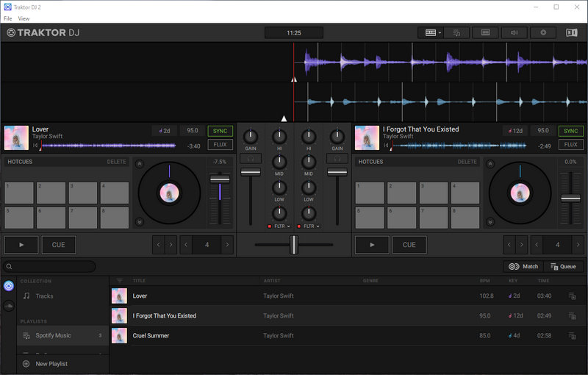Open the playlist music icon in top toolbar

456,32
